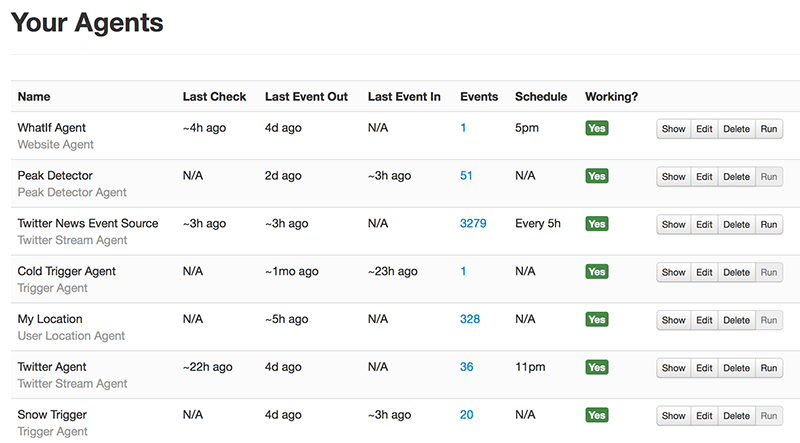The image size is (800, 443).
Task: Open Snow Trigger's 20 events link
Action: click(466, 415)
